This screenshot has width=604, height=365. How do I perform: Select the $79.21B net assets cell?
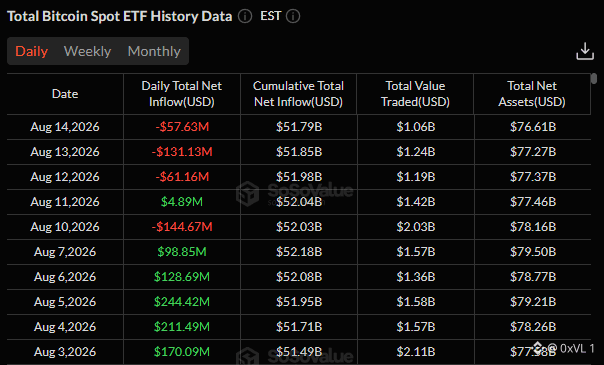pos(533,302)
